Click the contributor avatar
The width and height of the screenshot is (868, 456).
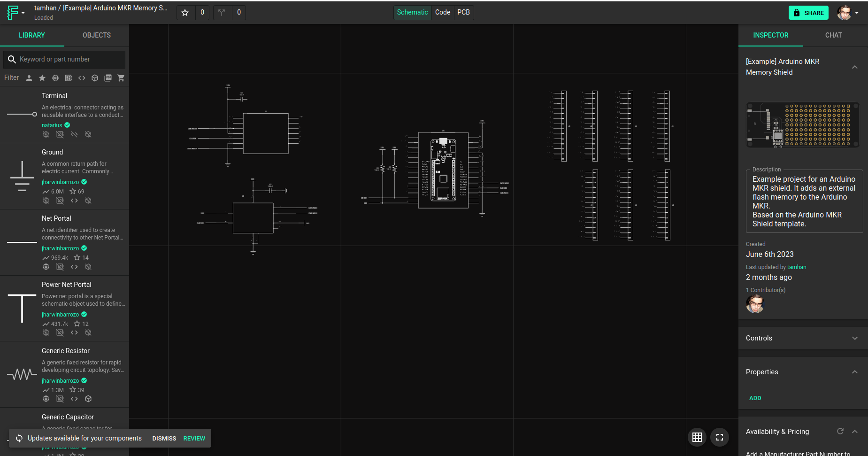pos(755,304)
